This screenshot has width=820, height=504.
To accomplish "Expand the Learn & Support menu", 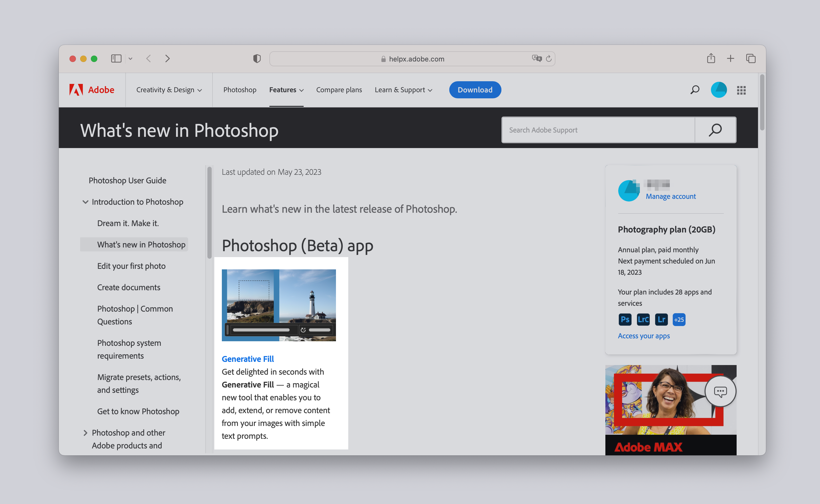I will 403,90.
